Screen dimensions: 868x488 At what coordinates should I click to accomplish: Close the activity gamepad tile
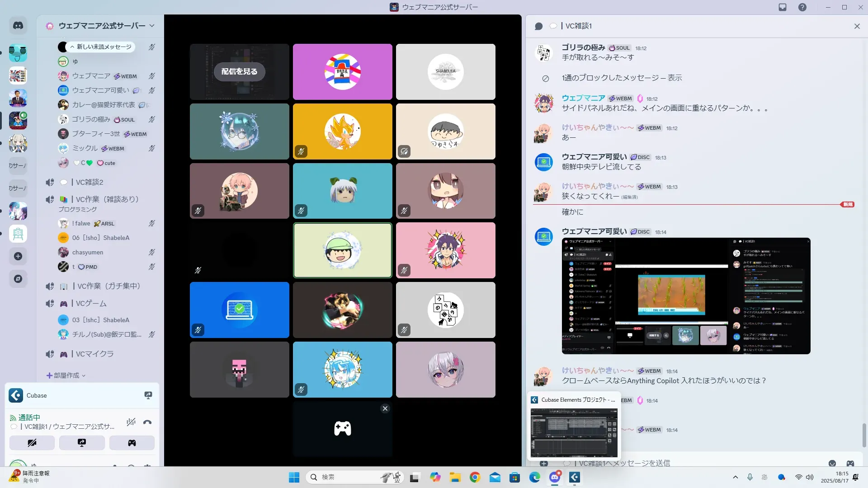click(385, 408)
